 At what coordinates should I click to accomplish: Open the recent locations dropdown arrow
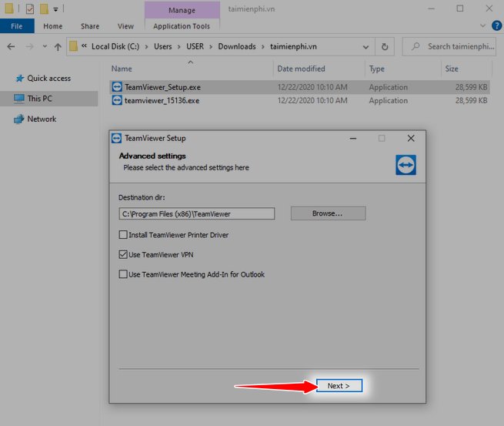45,47
